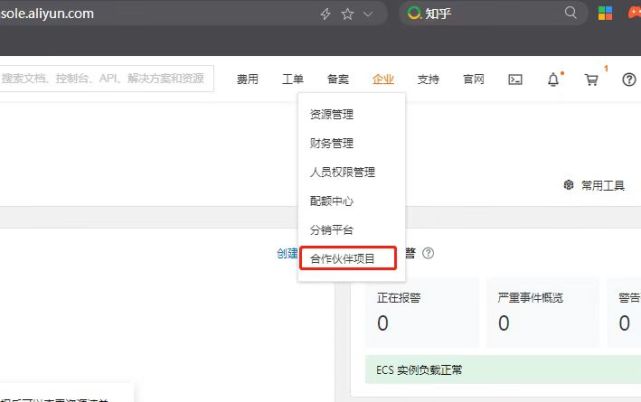Select 分销平台 from dropdown
Image resolution: width=641 pixels, height=402 pixels.
pos(332,230)
